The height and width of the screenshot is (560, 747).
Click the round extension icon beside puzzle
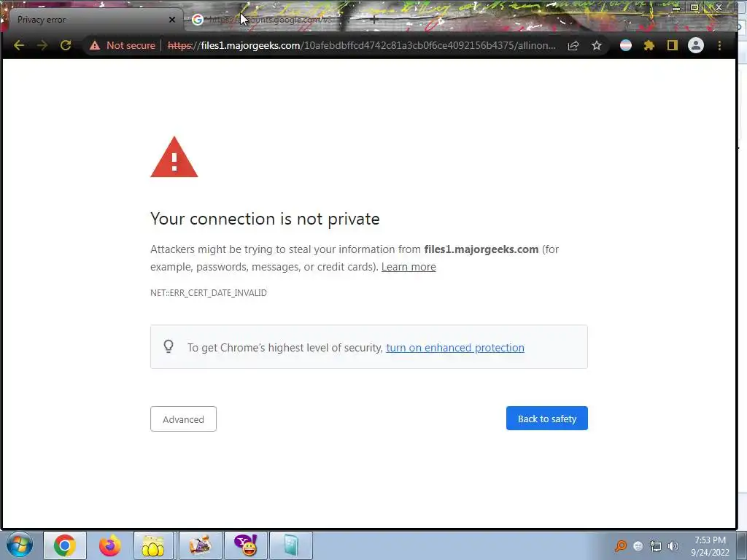625,45
